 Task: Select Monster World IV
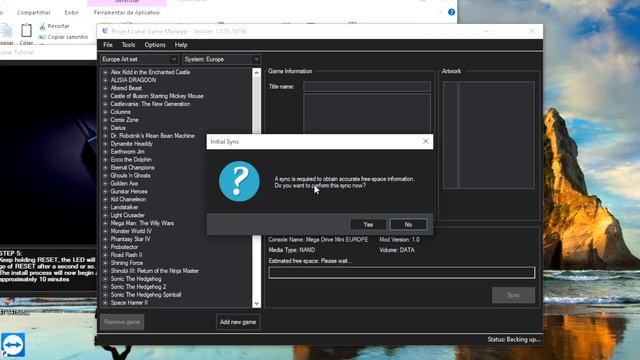(131, 231)
